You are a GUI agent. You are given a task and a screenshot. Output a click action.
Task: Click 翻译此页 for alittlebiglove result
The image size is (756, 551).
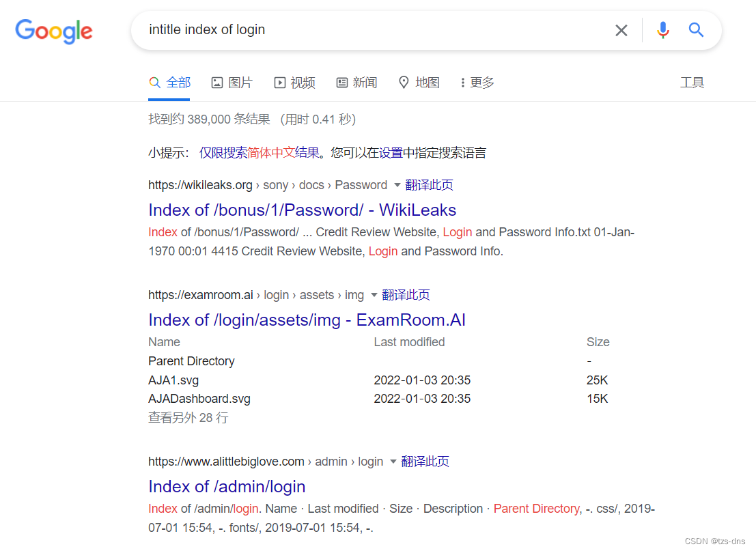[425, 462]
